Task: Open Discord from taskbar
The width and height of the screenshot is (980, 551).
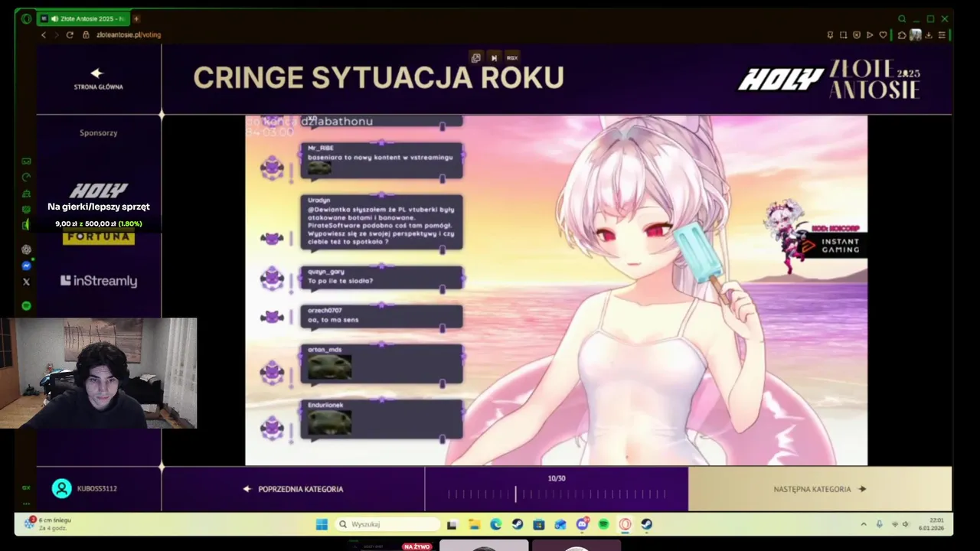Action: click(x=582, y=524)
